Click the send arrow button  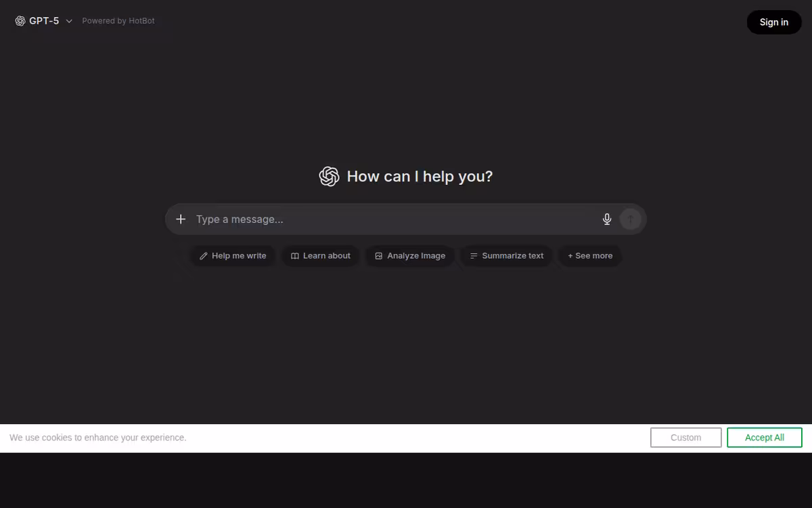(630, 219)
